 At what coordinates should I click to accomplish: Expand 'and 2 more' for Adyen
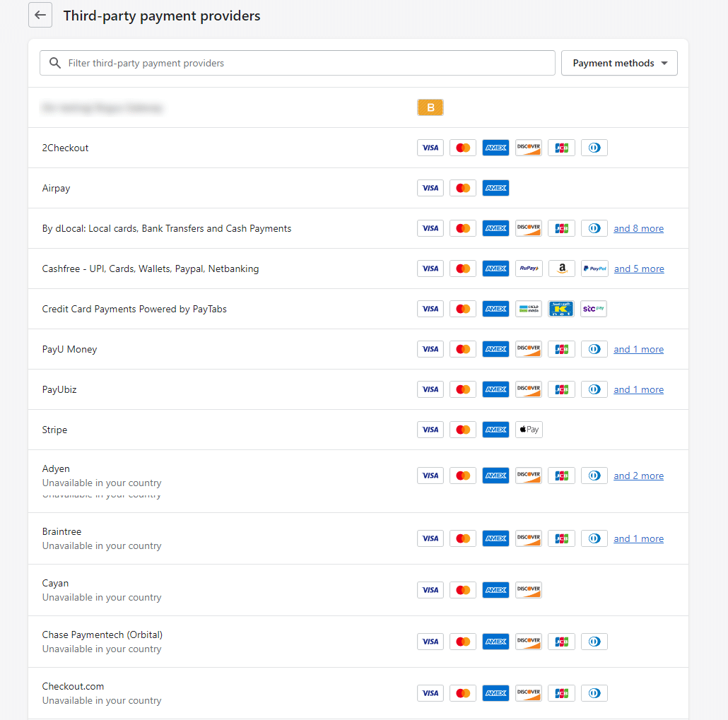tap(638, 476)
